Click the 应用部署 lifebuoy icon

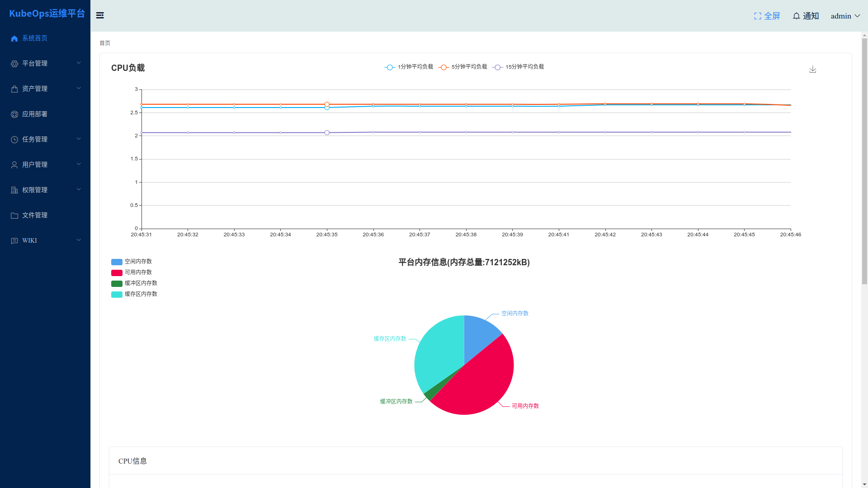click(x=14, y=114)
